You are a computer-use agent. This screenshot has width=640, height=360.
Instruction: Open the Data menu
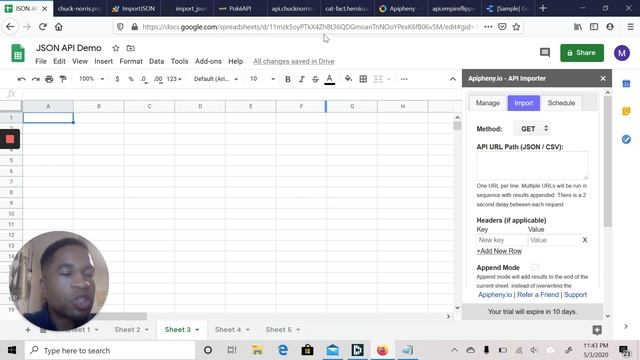point(156,61)
